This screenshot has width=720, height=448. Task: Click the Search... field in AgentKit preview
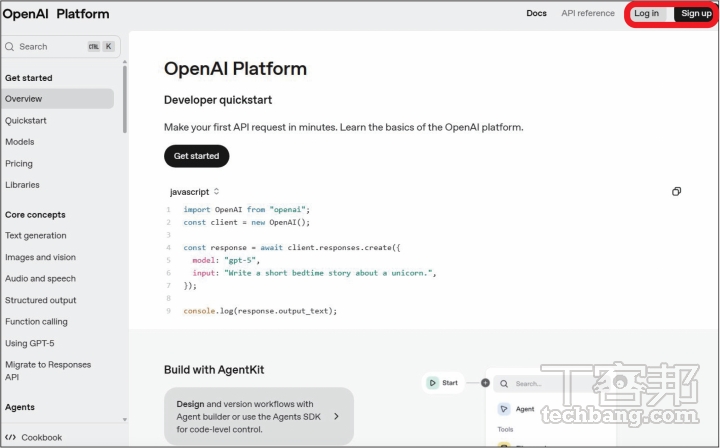(551, 383)
